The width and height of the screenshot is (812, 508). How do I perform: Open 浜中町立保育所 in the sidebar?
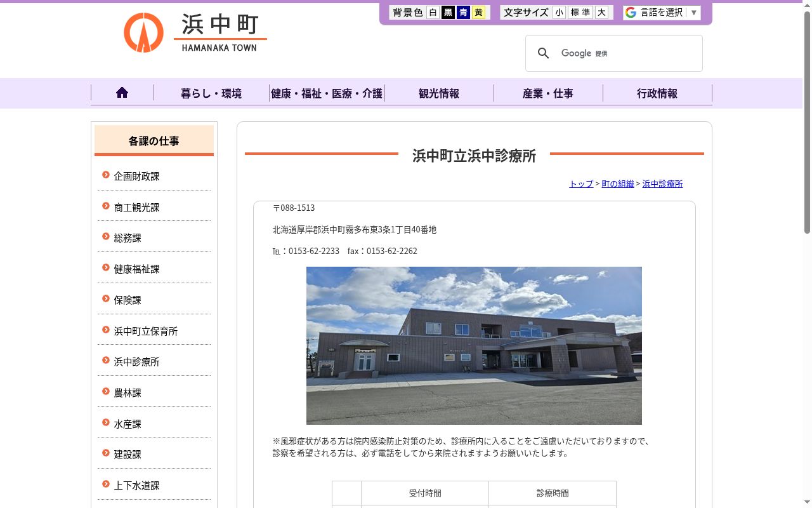(x=146, y=331)
